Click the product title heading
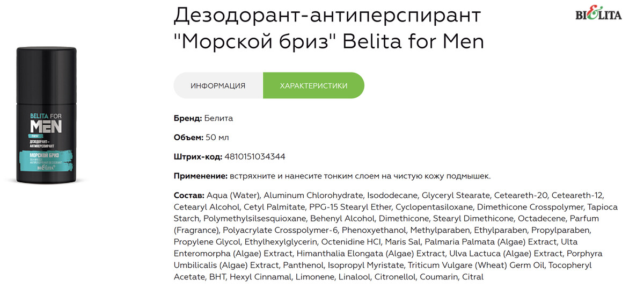This screenshot has height=301, width=644. (x=328, y=28)
